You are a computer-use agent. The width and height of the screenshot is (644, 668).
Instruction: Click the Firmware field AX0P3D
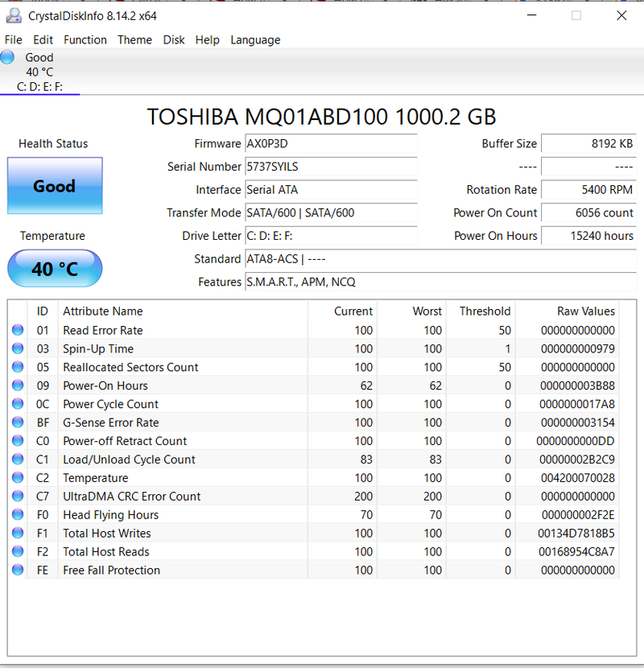coord(331,143)
